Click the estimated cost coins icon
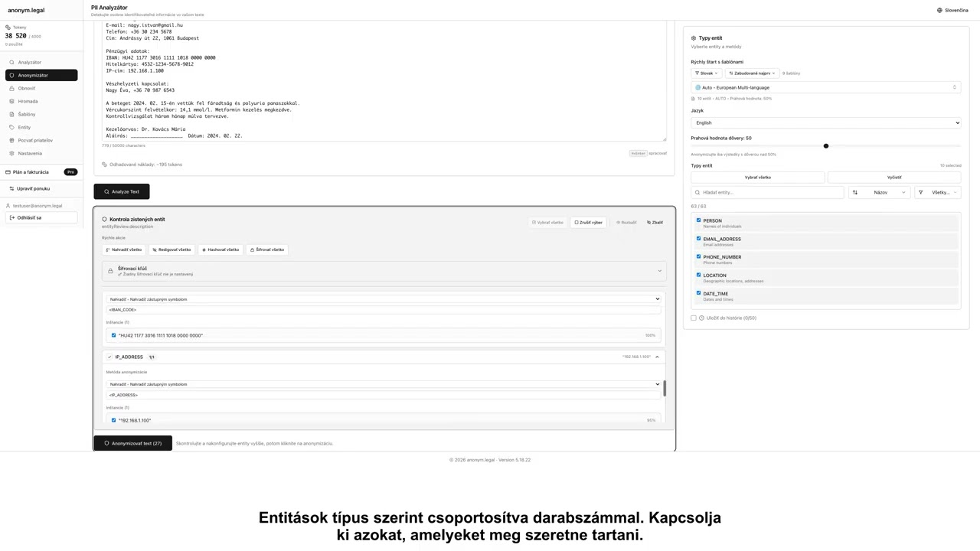The width and height of the screenshot is (980, 551). click(105, 165)
